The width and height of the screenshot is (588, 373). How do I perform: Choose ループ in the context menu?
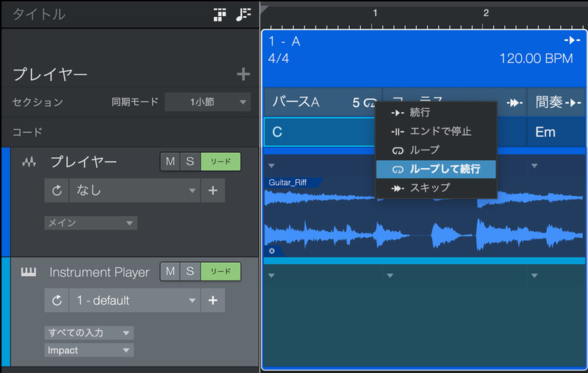436,151
